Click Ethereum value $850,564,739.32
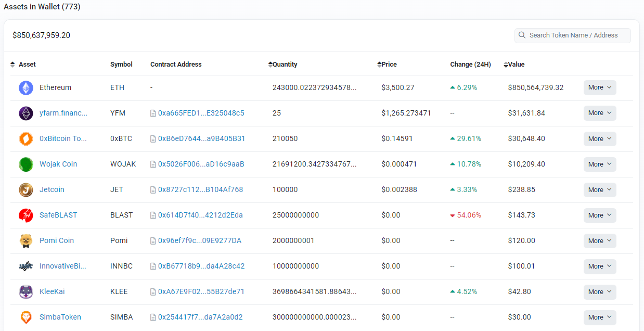The image size is (644, 331). pyautogui.click(x=536, y=87)
